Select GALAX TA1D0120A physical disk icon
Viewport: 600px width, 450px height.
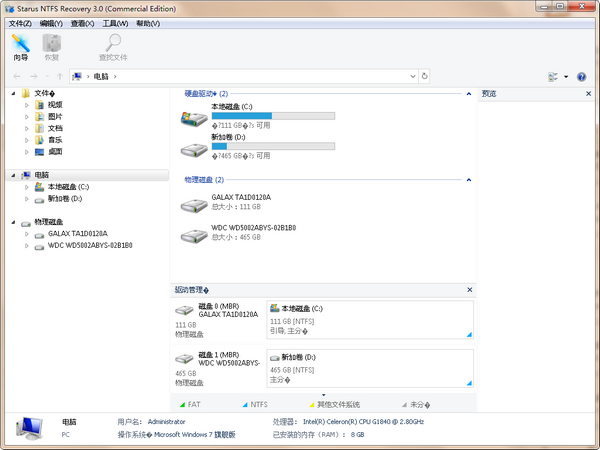[x=193, y=204]
